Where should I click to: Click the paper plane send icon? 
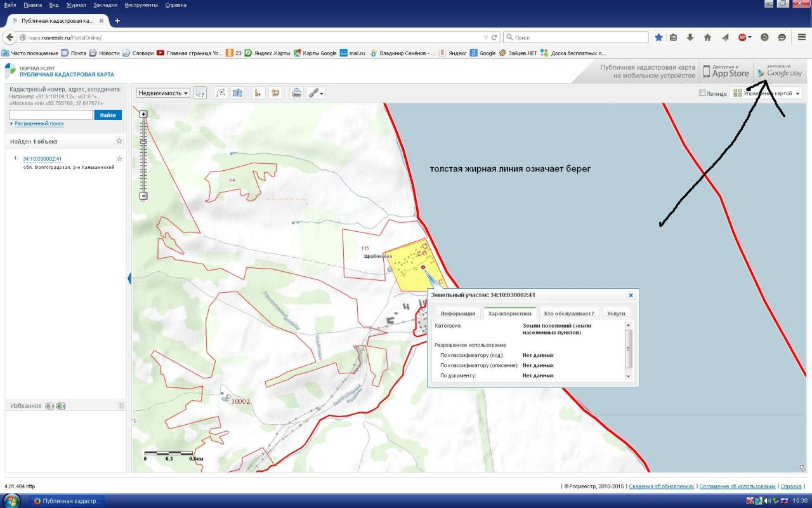point(725,37)
